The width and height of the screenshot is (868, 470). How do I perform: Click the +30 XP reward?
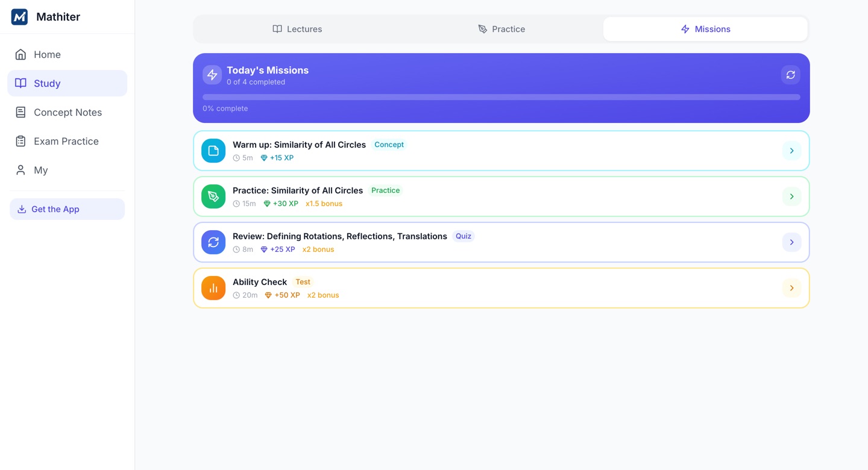point(281,204)
